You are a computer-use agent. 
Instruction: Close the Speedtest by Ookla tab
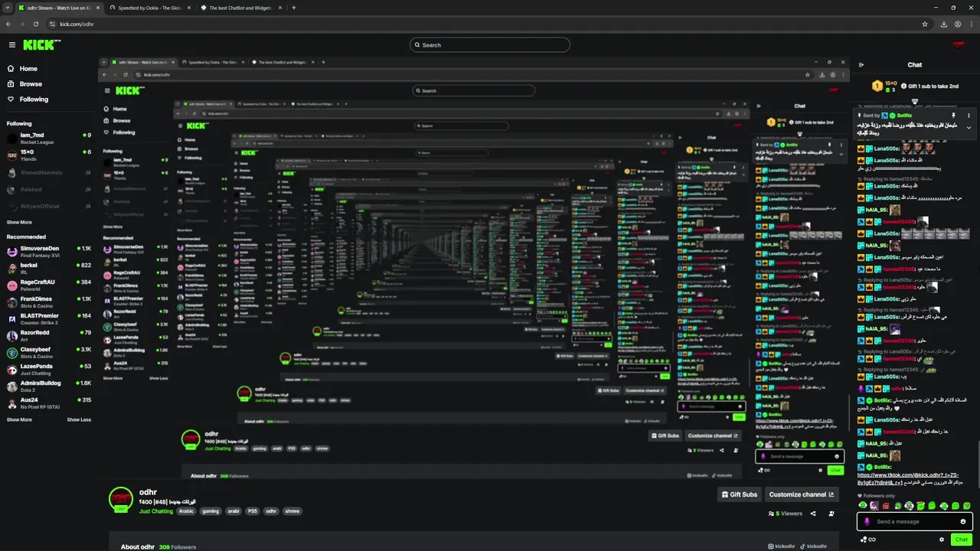188,8
